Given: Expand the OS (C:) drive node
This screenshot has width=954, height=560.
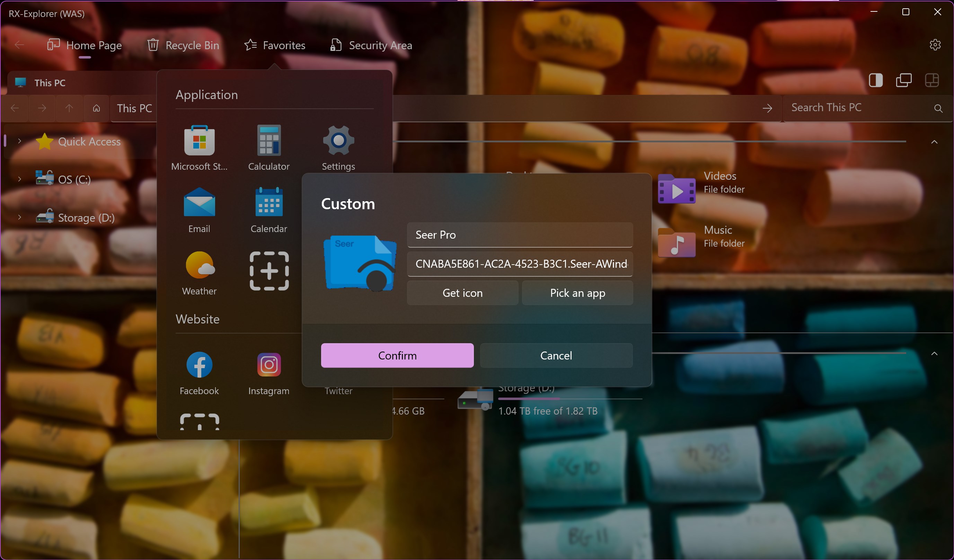Looking at the screenshot, I should [x=20, y=179].
